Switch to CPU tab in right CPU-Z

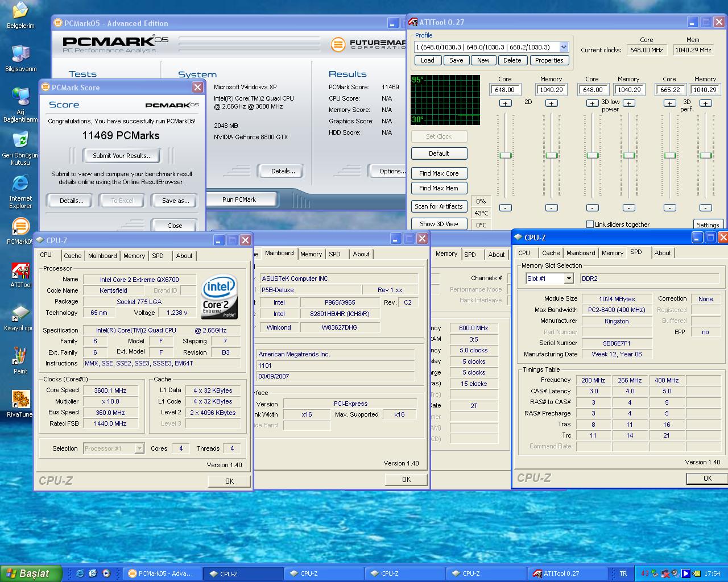pyautogui.click(x=524, y=253)
